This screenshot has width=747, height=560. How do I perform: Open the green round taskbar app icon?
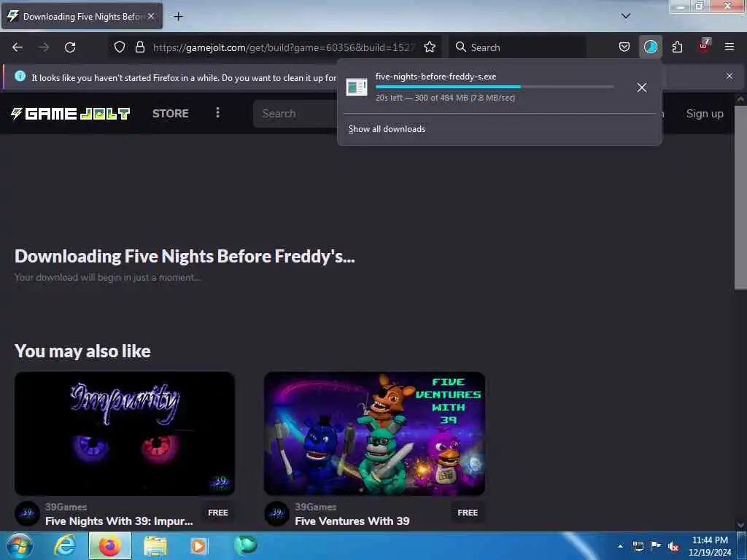pos(246,544)
